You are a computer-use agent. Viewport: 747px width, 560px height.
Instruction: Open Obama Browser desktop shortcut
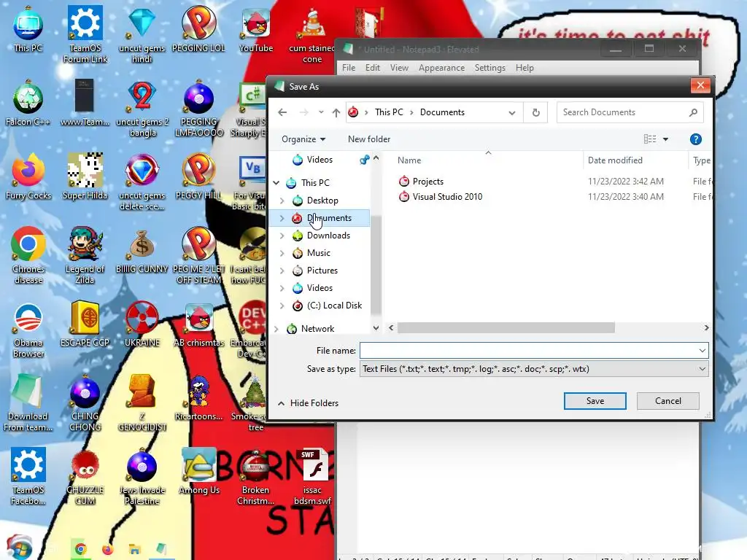click(x=28, y=330)
